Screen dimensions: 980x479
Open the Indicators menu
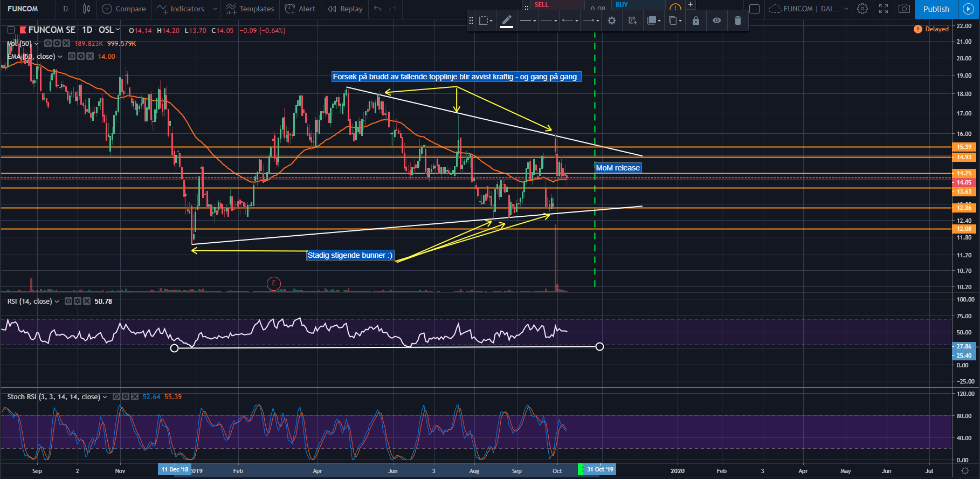[x=181, y=9]
